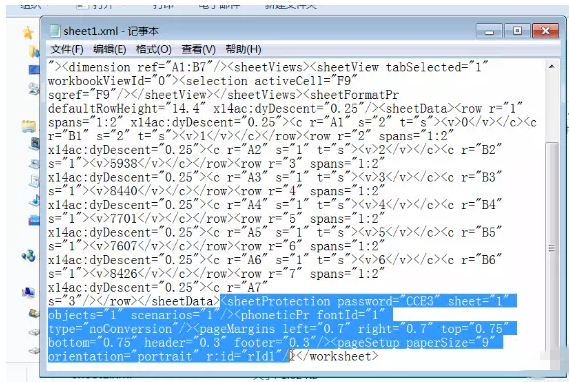Image resolution: width=569 pixels, height=382 pixels.
Task: Click the type="noConversion" text
Action: tap(112, 329)
